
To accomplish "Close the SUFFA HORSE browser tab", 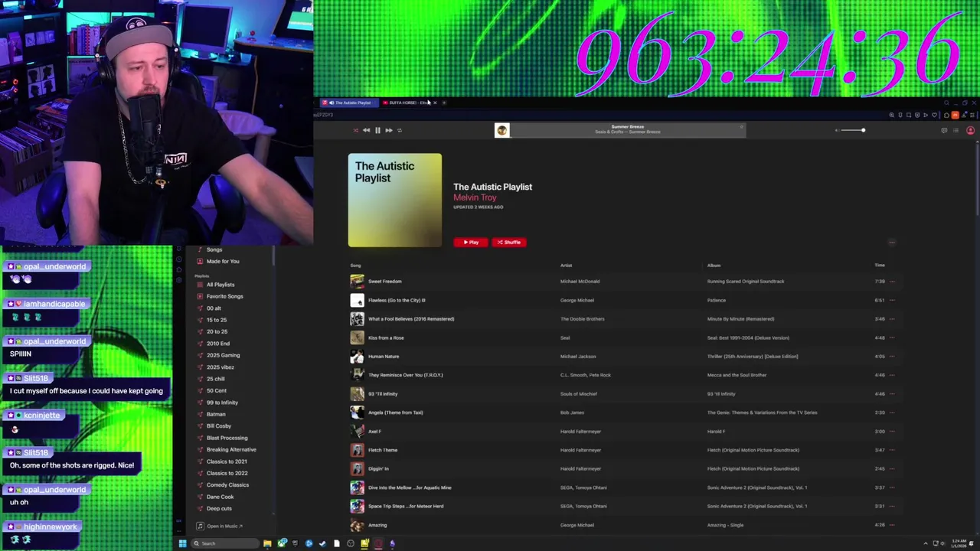I will [x=435, y=103].
